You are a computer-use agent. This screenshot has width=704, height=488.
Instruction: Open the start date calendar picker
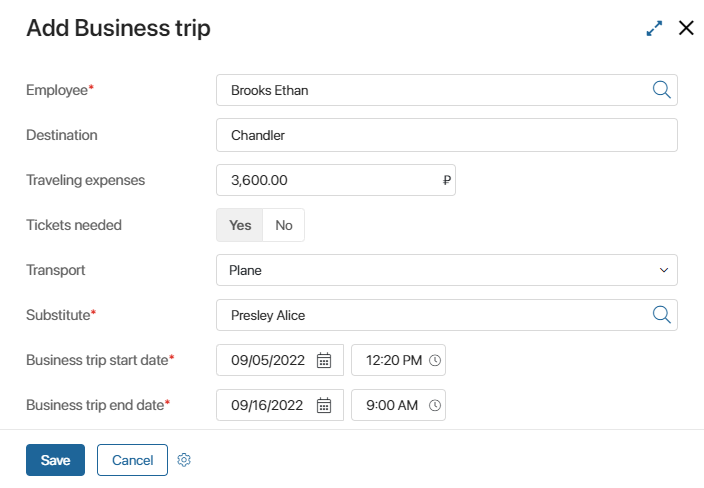pyautogui.click(x=324, y=360)
